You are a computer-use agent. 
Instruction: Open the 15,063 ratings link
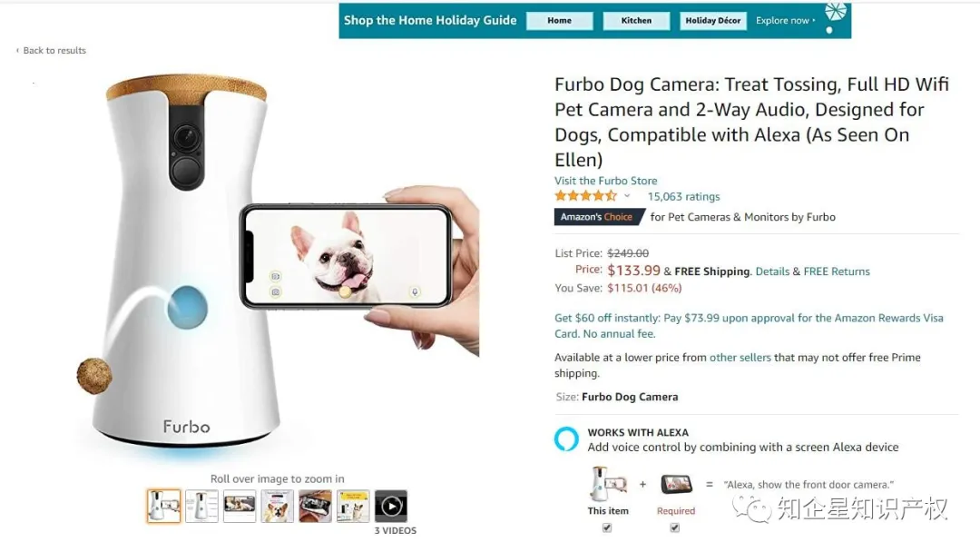tap(684, 196)
